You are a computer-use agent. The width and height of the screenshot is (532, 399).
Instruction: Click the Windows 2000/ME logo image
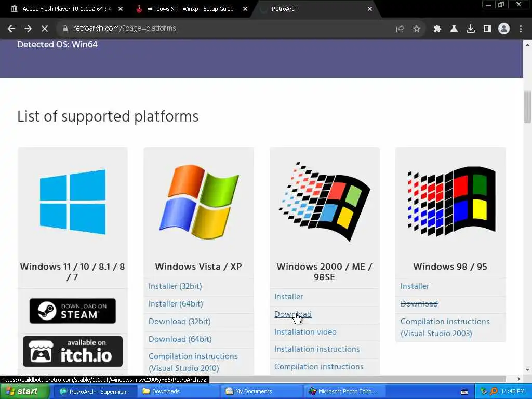(324, 202)
